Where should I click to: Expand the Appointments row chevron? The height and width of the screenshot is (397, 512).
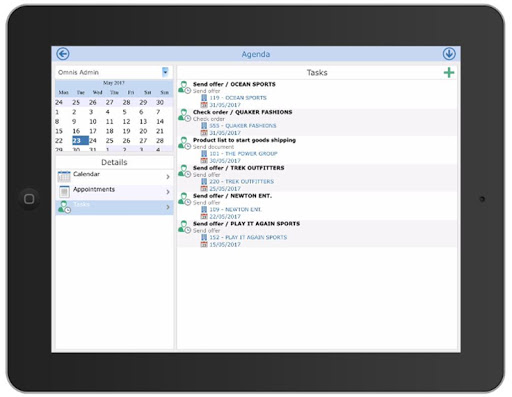coord(168,192)
